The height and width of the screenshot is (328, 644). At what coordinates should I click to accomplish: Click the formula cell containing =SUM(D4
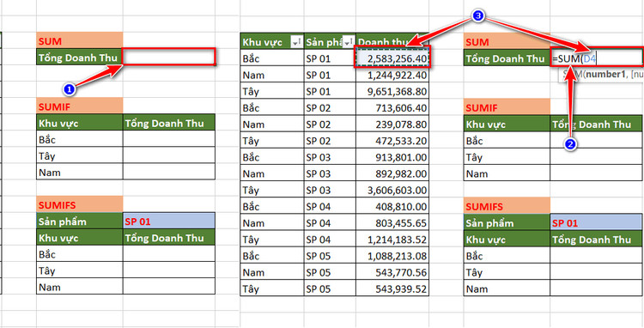[x=597, y=58]
